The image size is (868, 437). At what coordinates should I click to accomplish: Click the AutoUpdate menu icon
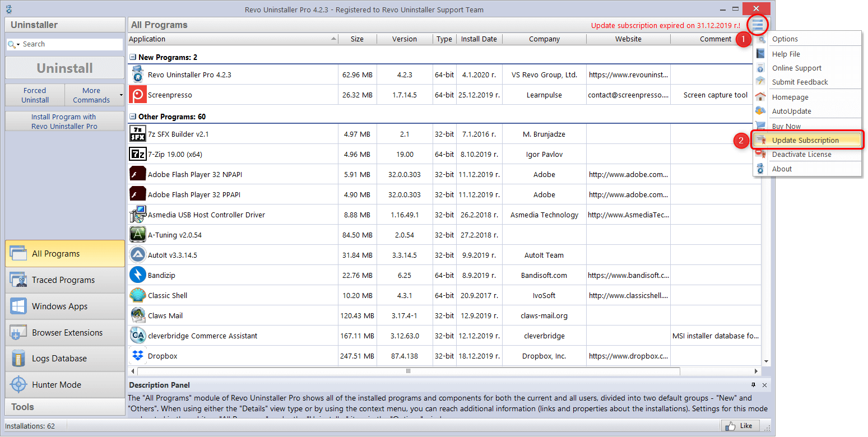pyautogui.click(x=760, y=111)
